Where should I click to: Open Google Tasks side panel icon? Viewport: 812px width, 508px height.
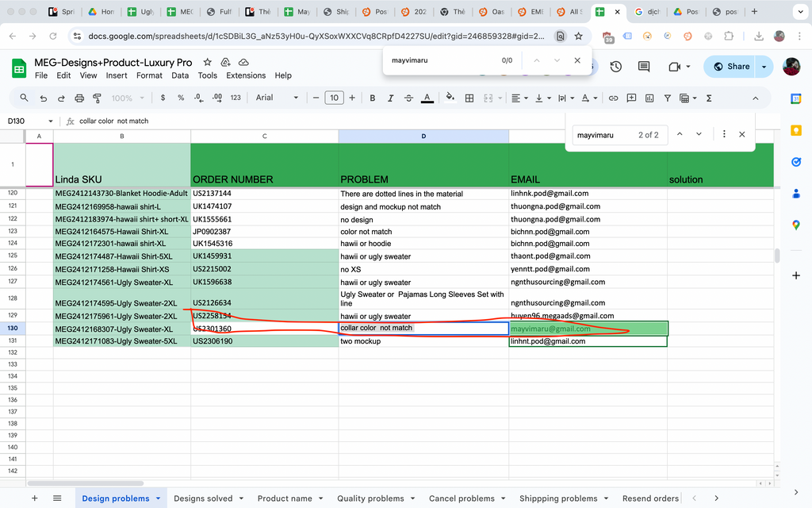click(796, 162)
